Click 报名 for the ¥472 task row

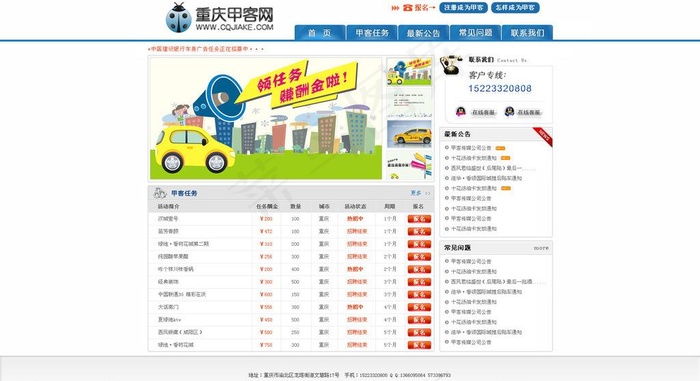(x=419, y=231)
